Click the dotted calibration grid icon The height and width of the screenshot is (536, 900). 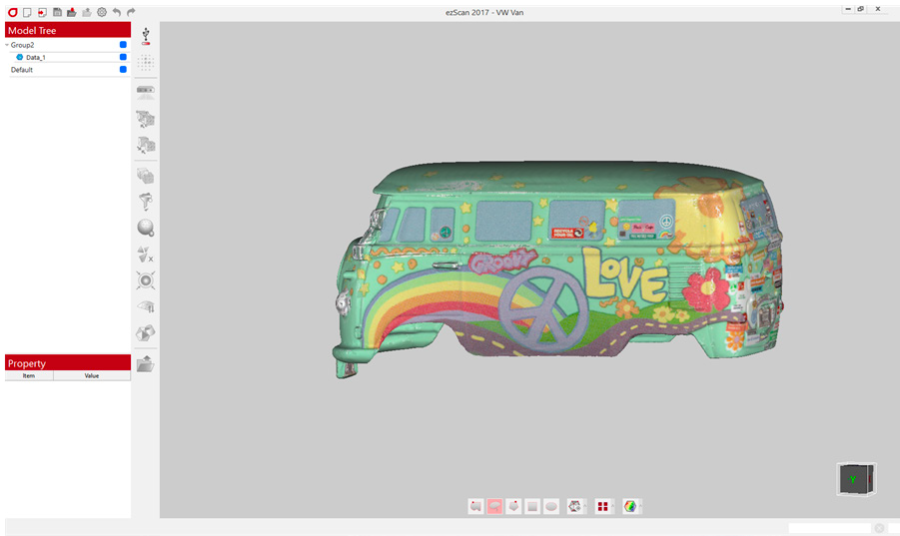pyautogui.click(x=146, y=62)
